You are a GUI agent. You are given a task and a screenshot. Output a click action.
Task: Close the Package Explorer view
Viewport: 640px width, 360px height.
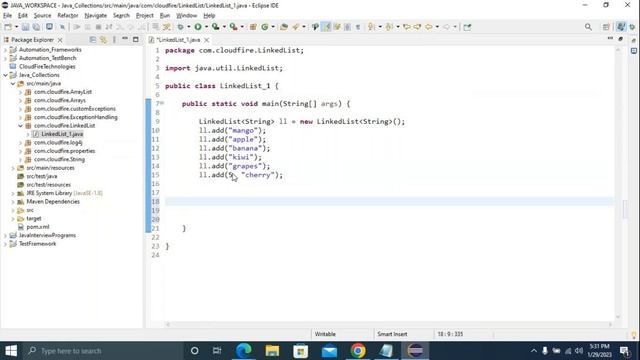60,40
